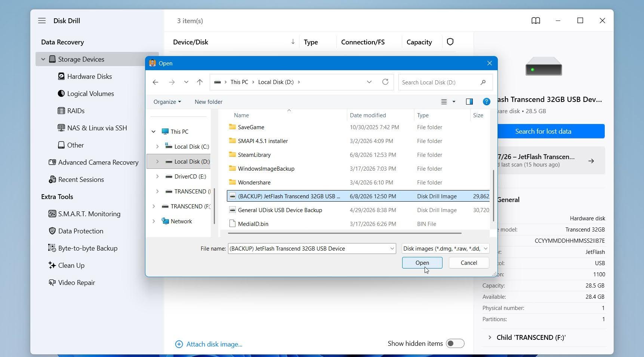
Task: Click Local Disk (D:) breadcrumb
Action: (276, 82)
